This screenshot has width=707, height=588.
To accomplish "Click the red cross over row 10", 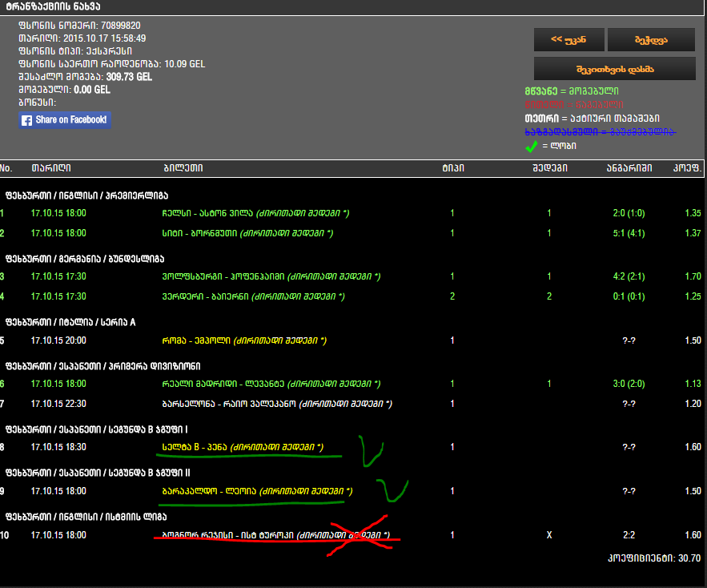I will (361, 536).
